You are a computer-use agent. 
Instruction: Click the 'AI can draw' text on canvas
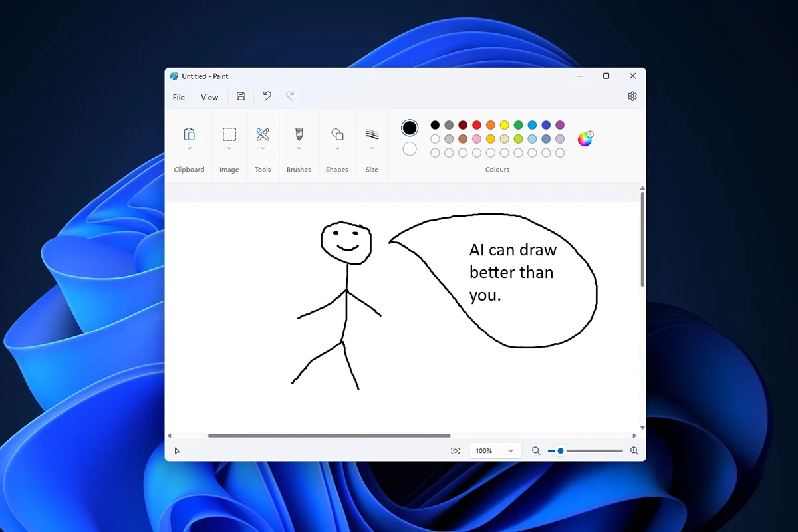coord(513,251)
